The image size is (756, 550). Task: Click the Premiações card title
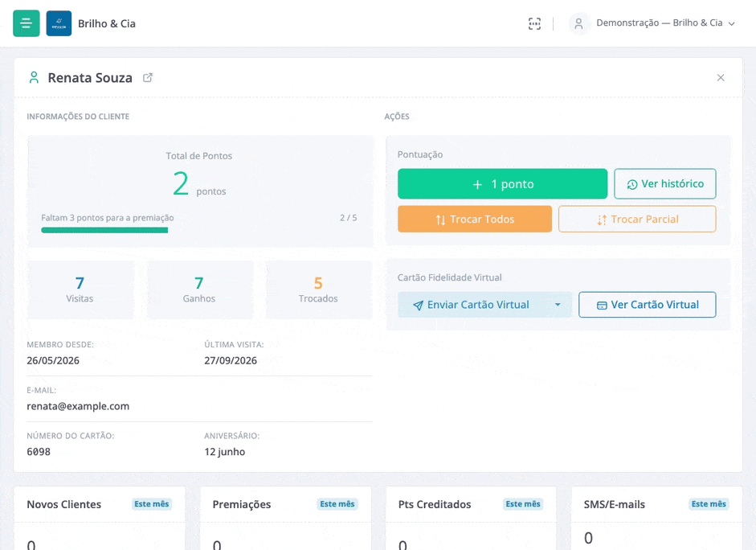[x=242, y=505]
